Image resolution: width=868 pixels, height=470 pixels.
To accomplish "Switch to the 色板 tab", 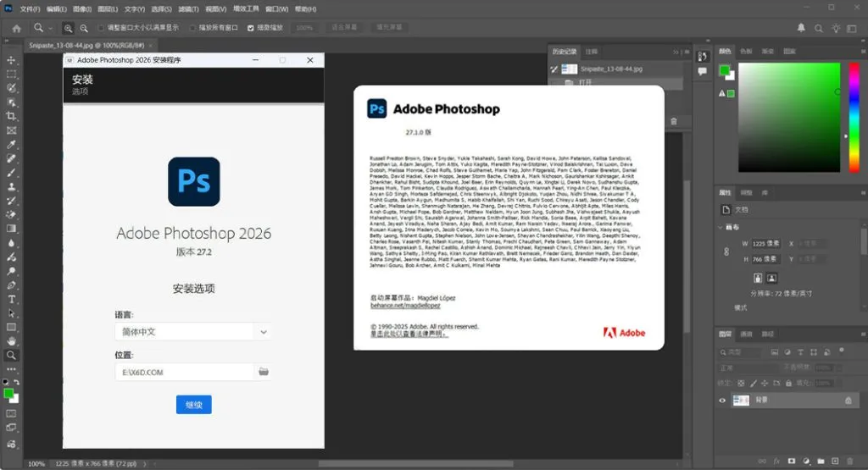I will pyautogui.click(x=746, y=51).
